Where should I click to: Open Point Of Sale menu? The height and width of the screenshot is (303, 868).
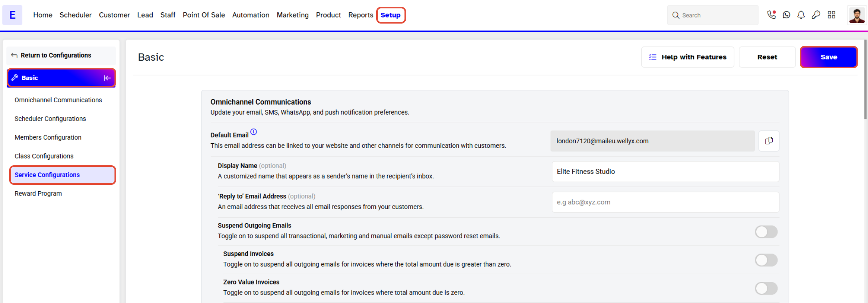(x=204, y=15)
